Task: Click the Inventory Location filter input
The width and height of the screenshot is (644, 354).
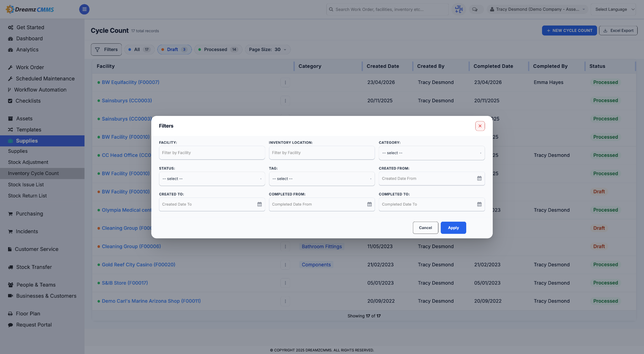Action: coord(322,153)
